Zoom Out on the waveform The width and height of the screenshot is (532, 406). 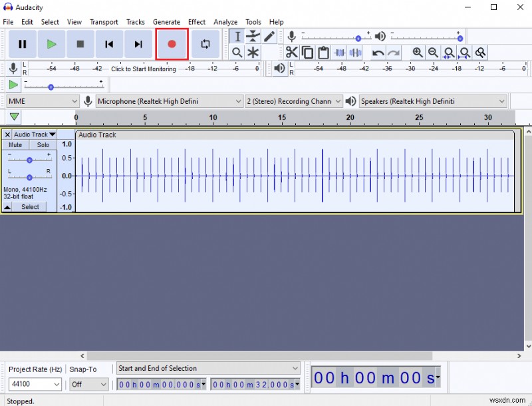point(434,53)
